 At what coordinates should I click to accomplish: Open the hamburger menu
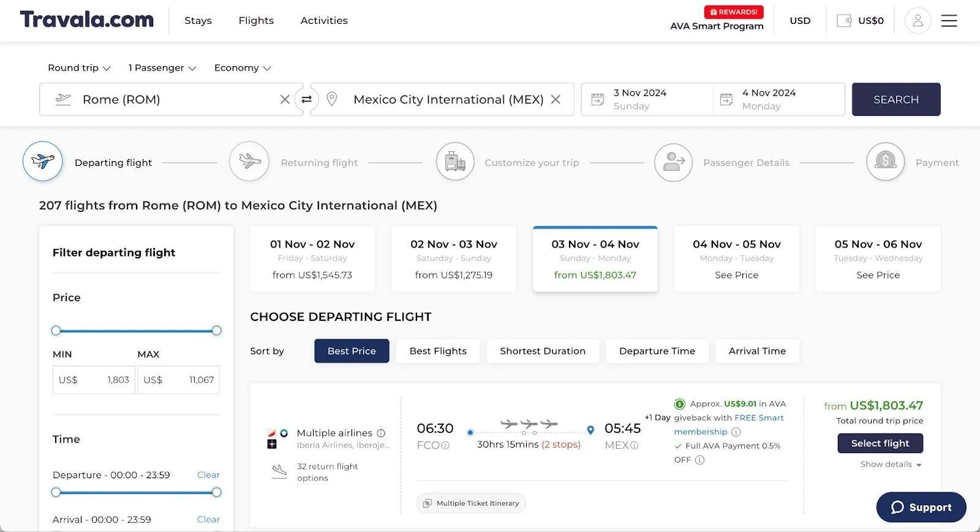(949, 21)
